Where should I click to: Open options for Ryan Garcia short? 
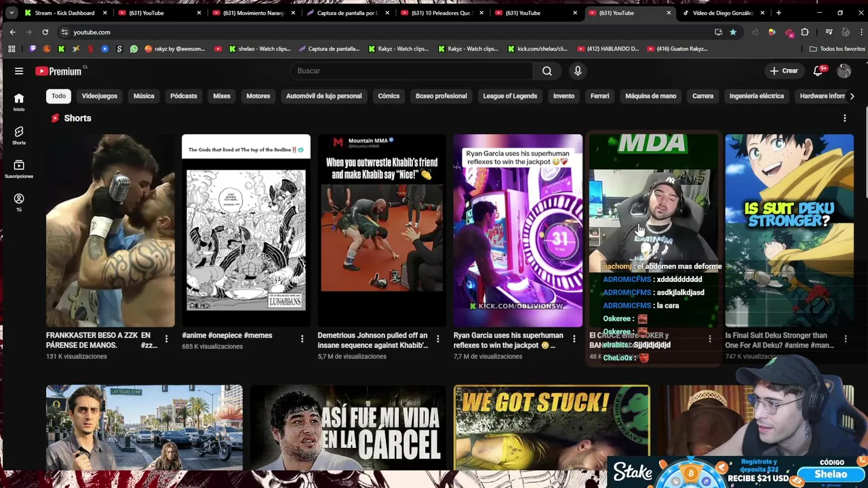[x=574, y=339]
